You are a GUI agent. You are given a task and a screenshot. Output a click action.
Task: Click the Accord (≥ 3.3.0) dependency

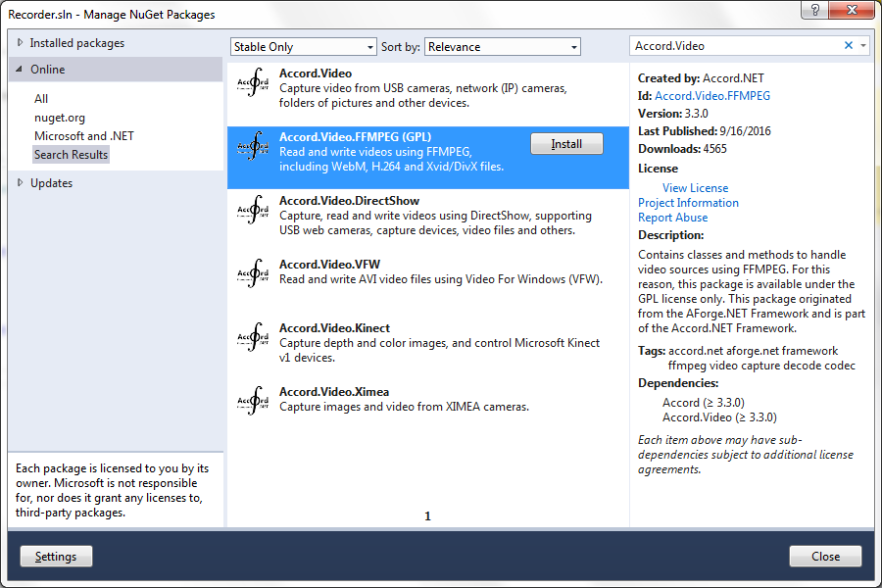703,403
